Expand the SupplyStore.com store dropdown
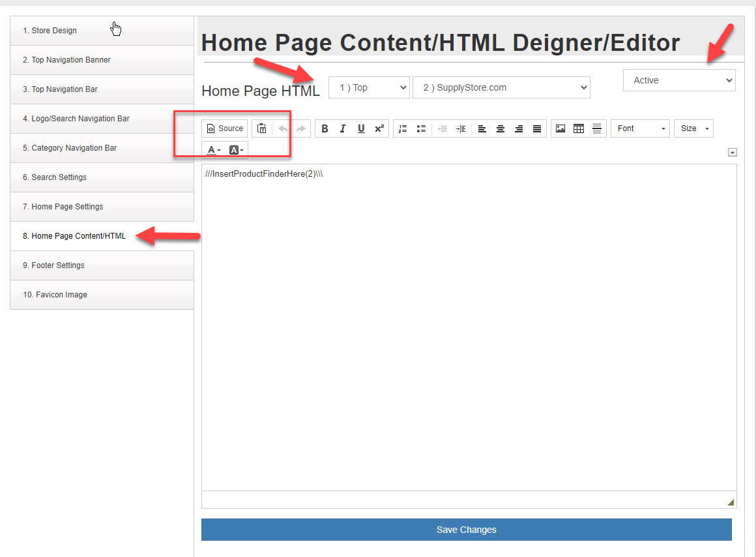This screenshot has height=557, width=756. click(x=501, y=87)
